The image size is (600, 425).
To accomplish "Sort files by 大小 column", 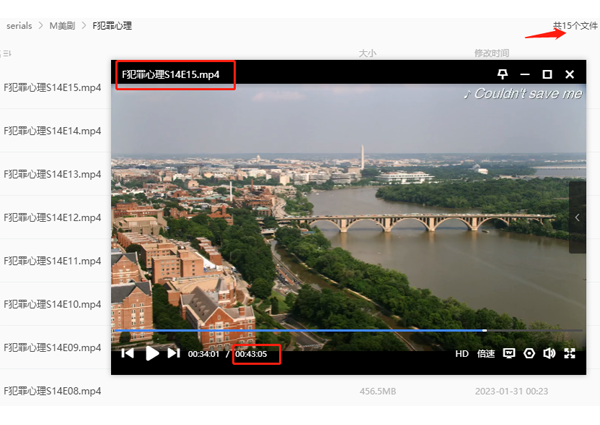I will (367, 53).
